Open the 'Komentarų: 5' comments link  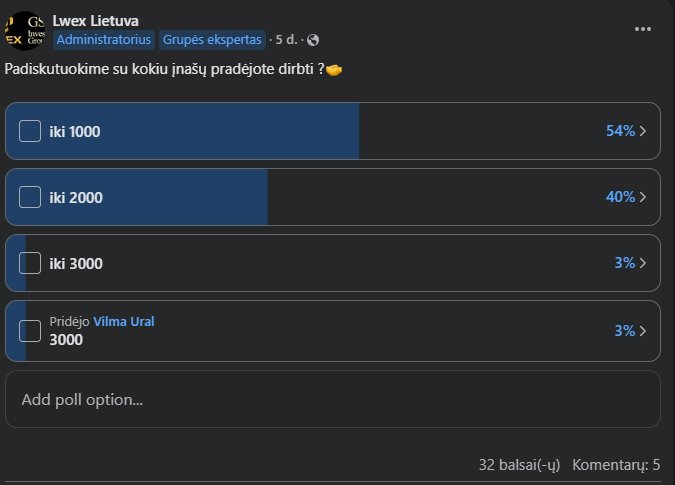616,465
